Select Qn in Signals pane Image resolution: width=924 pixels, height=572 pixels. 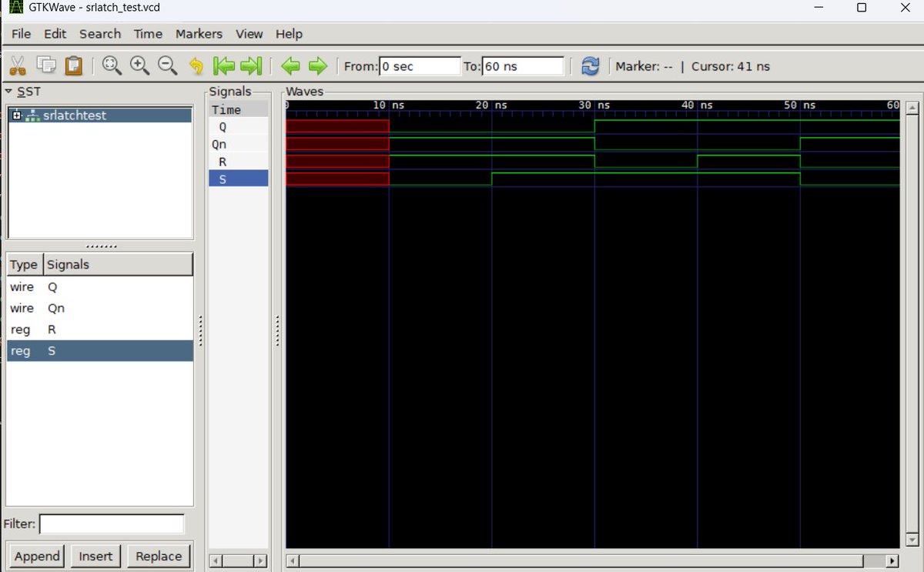(239, 144)
